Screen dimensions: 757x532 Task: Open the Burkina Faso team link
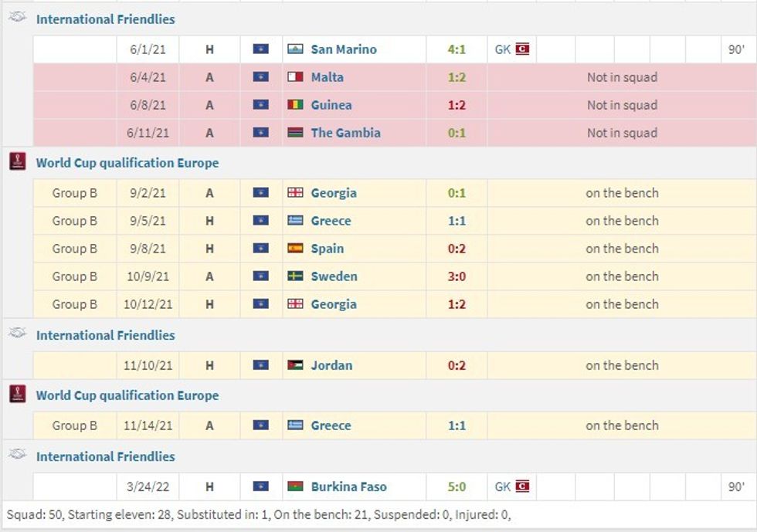pyautogui.click(x=348, y=486)
